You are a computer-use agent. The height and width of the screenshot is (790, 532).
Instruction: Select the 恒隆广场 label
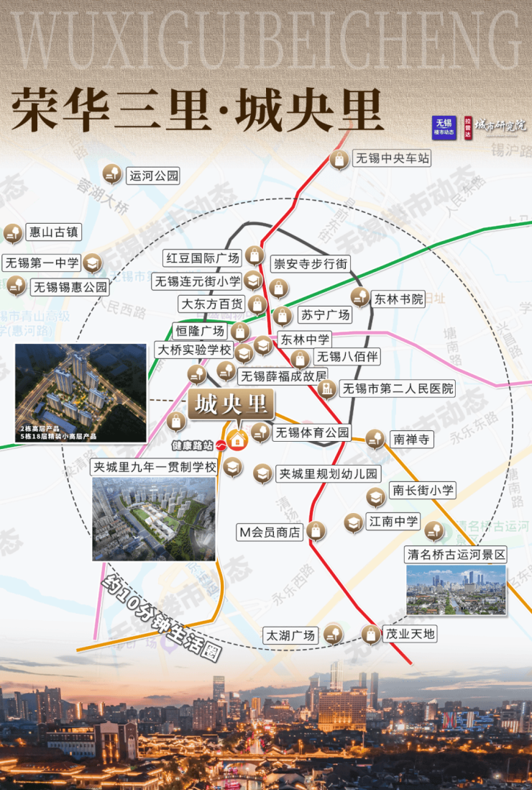(x=199, y=331)
